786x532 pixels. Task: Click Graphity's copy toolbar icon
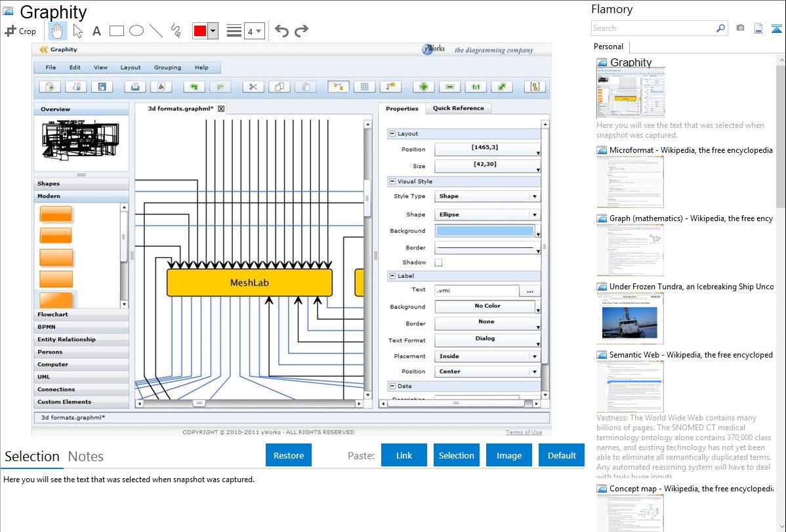[x=279, y=87]
